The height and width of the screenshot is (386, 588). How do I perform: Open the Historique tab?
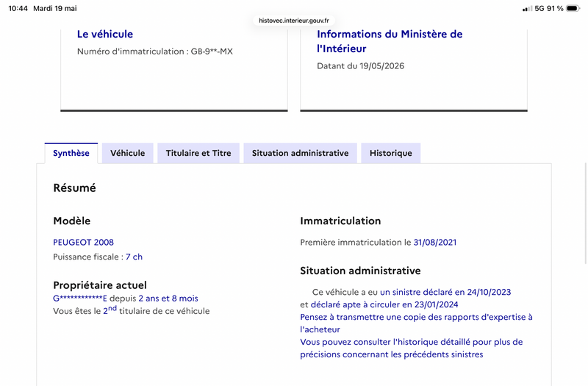[391, 153]
